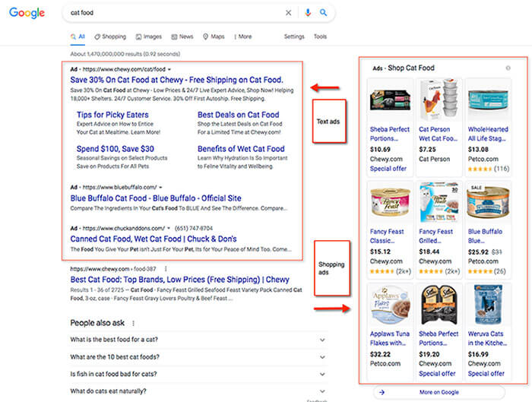Open the Best Deals on Cat Food sitelink
The width and height of the screenshot is (532, 402).
pyautogui.click(x=238, y=115)
